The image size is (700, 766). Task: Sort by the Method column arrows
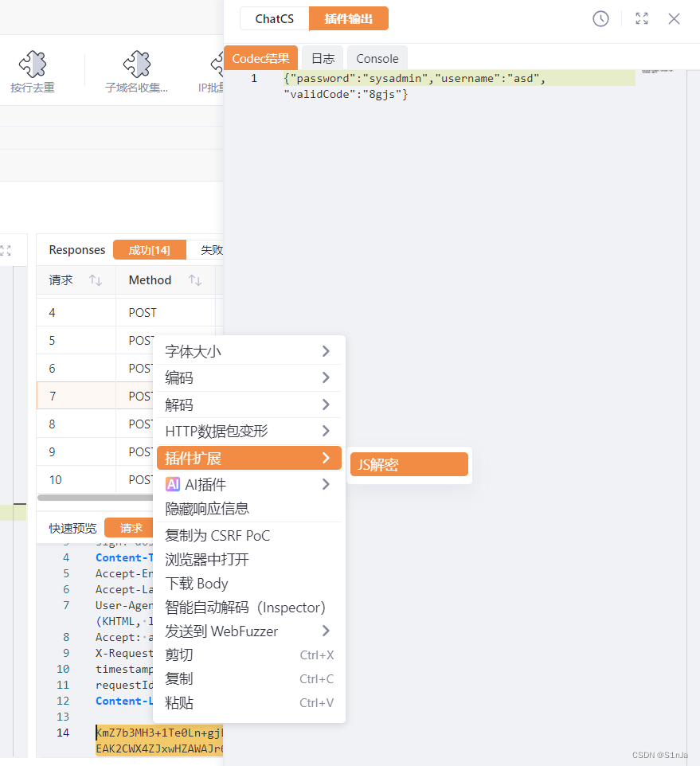tap(195, 280)
